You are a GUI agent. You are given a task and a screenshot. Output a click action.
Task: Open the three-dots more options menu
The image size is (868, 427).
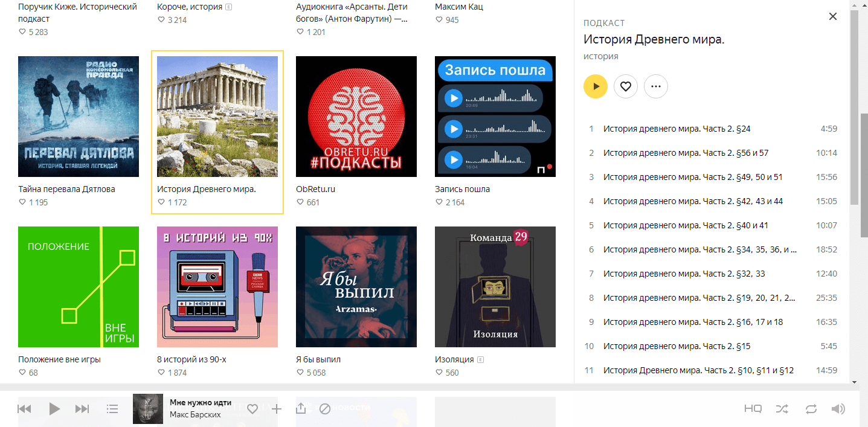tap(656, 87)
